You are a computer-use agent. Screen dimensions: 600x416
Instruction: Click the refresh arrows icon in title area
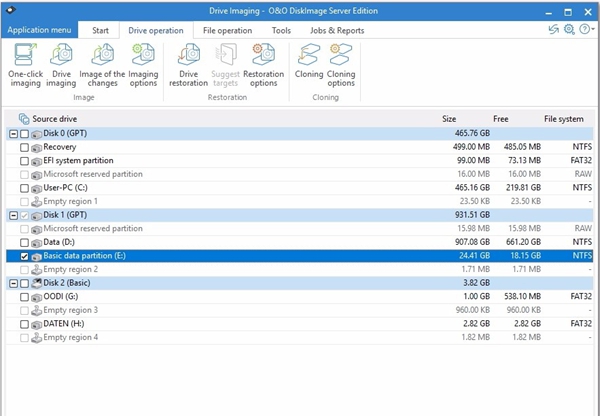click(x=553, y=29)
